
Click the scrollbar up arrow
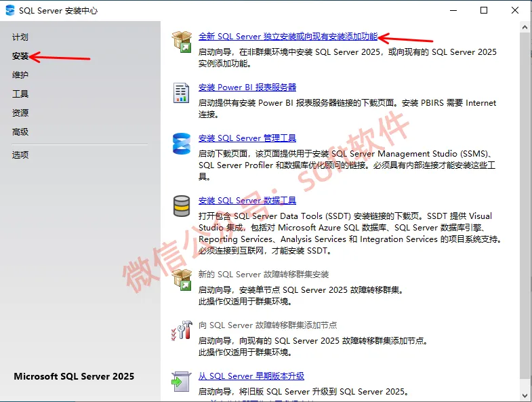point(525,27)
